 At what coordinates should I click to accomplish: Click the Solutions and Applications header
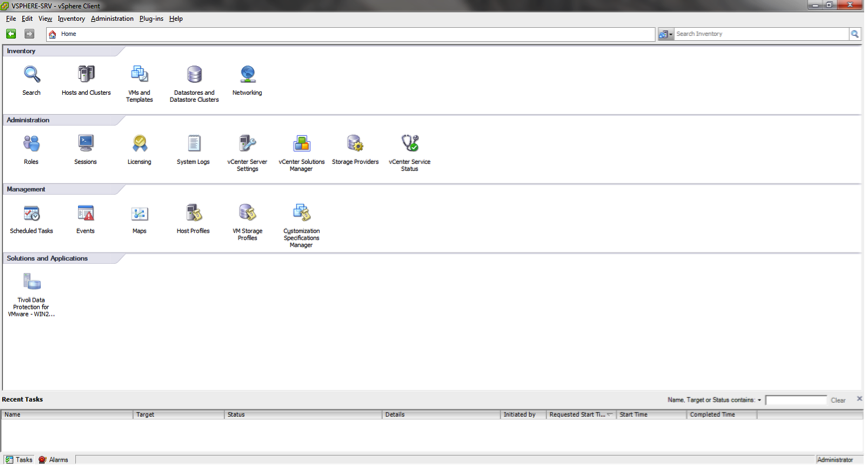coord(47,258)
